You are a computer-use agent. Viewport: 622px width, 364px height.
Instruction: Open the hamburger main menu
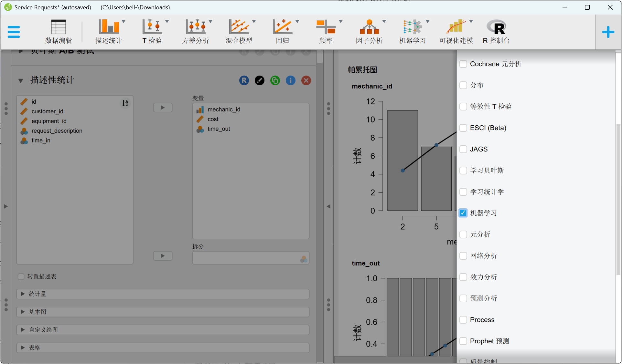click(x=14, y=32)
